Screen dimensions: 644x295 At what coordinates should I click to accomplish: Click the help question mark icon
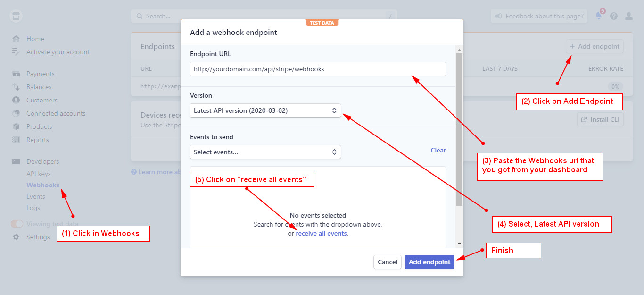(x=613, y=16)
